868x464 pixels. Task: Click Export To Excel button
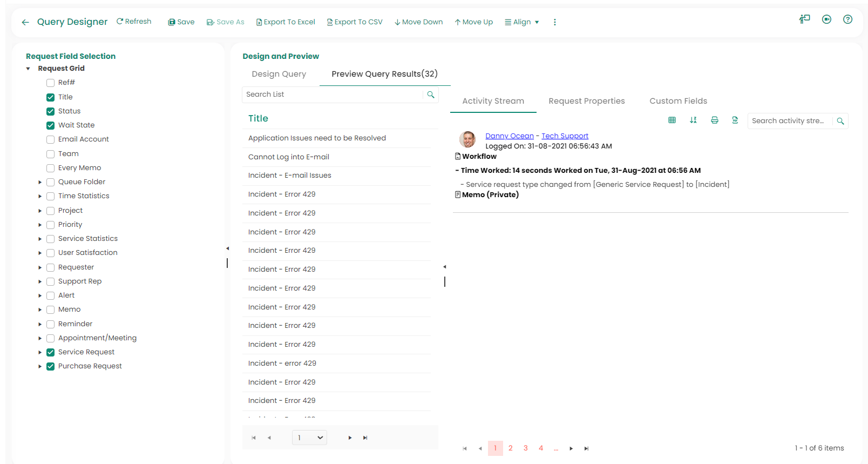(286, 22)
